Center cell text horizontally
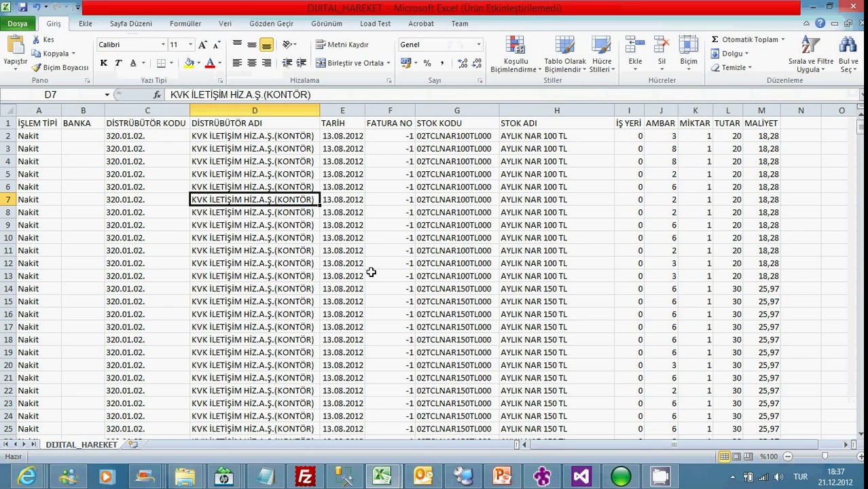 (x=252, y=62)
